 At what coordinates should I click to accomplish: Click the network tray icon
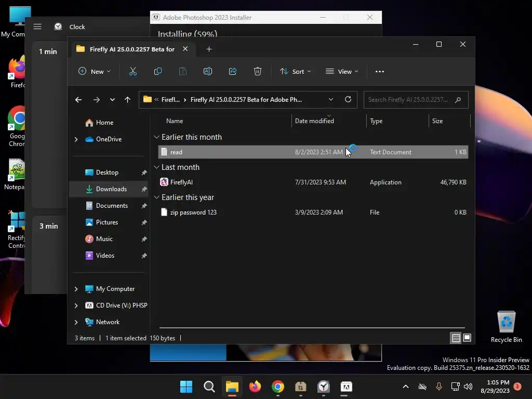click(x=455, y=387)
